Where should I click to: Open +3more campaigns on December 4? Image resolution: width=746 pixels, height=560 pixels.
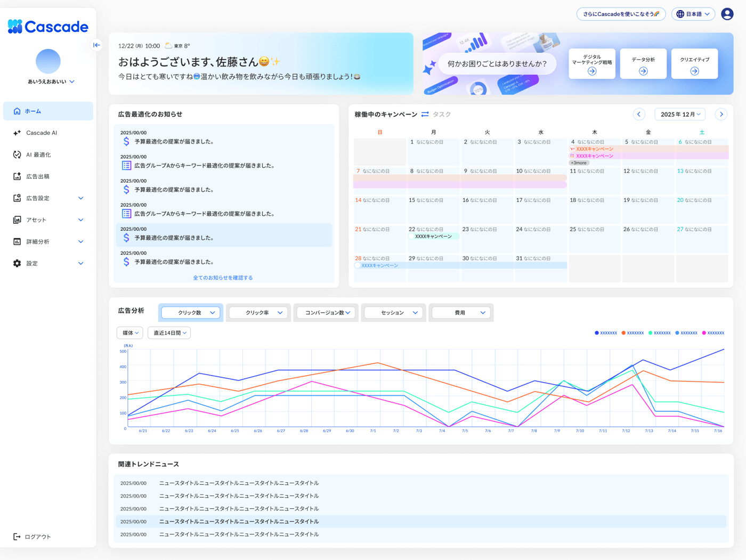pos(579,163)
